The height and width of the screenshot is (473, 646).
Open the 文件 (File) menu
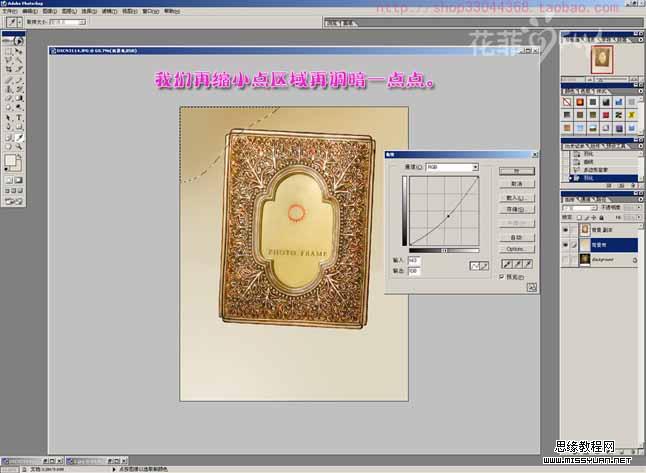pos(9,11)
